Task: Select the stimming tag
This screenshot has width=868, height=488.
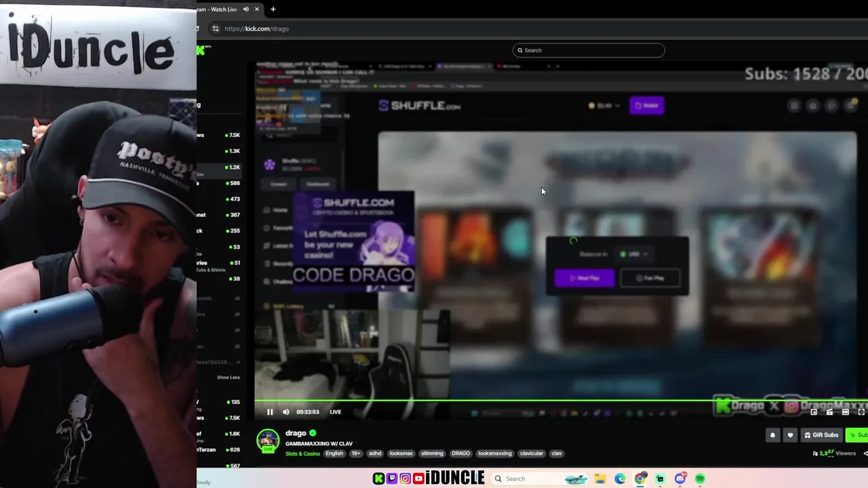Action: 432,453
